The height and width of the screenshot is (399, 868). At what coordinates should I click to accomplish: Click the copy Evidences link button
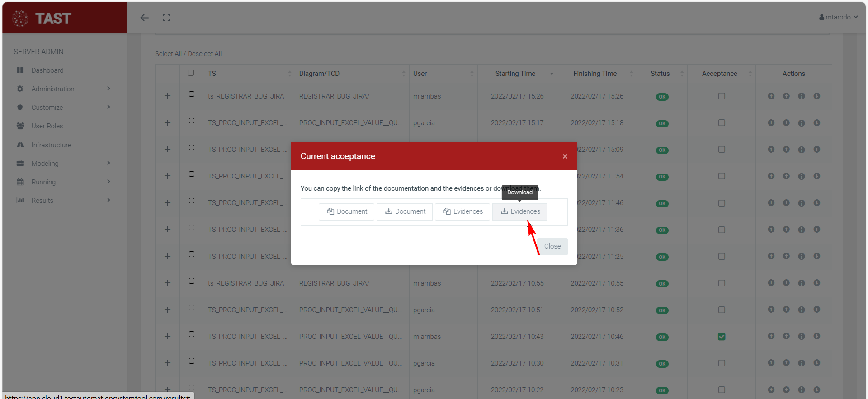462,211
